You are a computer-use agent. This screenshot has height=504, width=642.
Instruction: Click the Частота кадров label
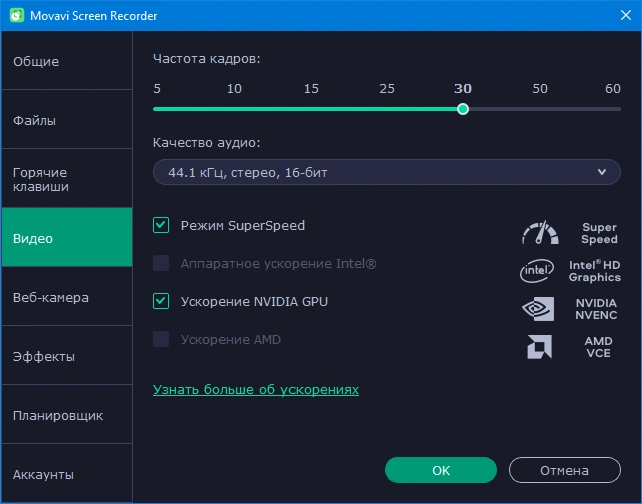click(x=207, y=59)
